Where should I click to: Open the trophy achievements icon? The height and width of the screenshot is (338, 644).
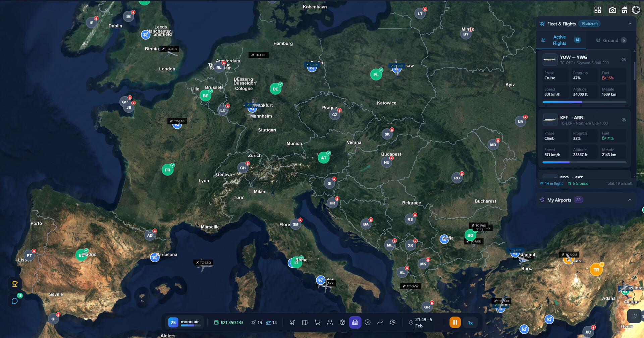tap(15, 284)
